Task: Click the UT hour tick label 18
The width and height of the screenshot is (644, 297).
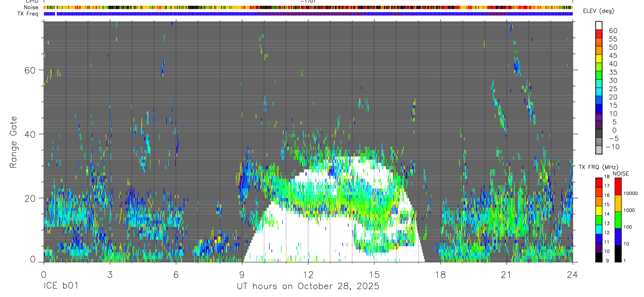Action: (x=440, y=274)
